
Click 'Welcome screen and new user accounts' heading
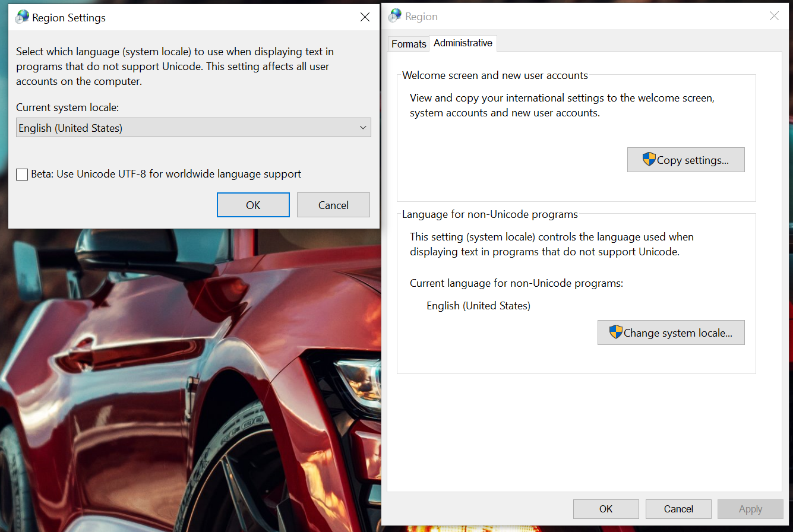pos(495,75)
